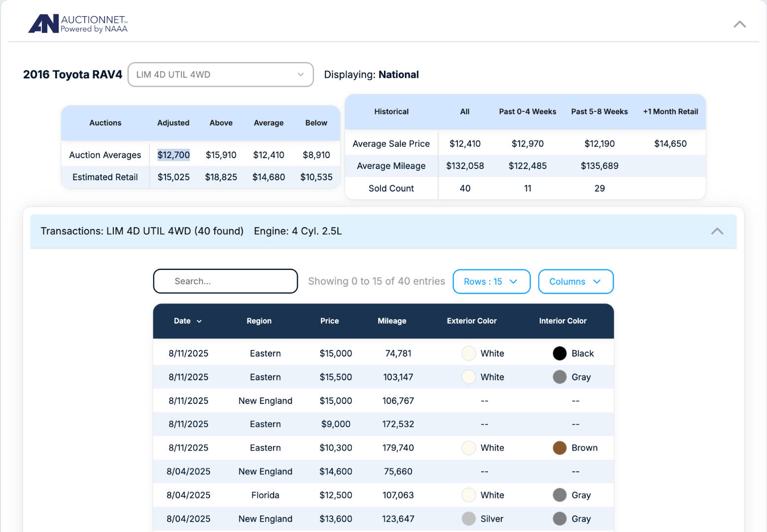Click white exterior swatch in $15,000 74,781 row

[468, 353]
